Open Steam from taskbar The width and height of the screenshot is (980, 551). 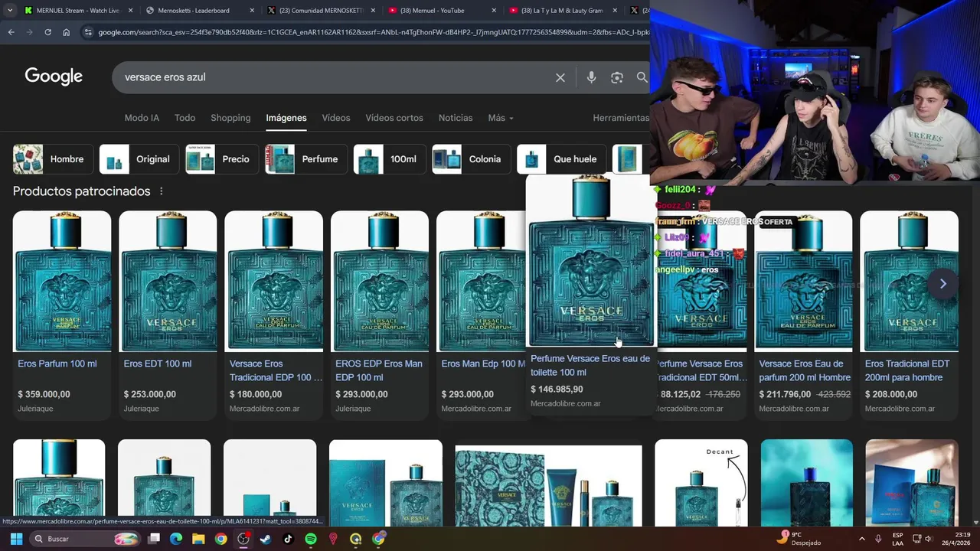(266, 539)
